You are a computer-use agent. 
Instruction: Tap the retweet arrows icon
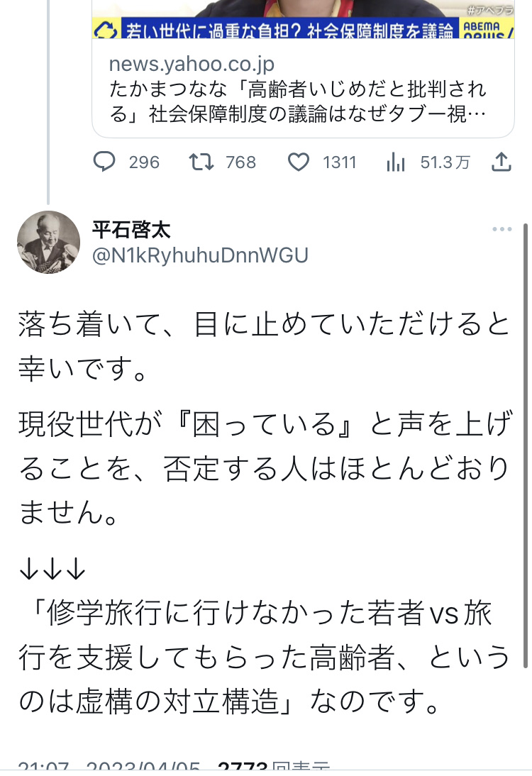[201, 162]
